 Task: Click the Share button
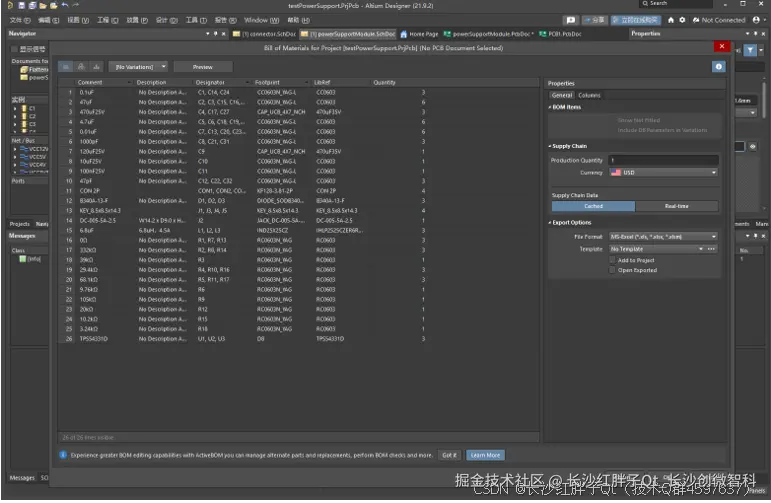594,20
